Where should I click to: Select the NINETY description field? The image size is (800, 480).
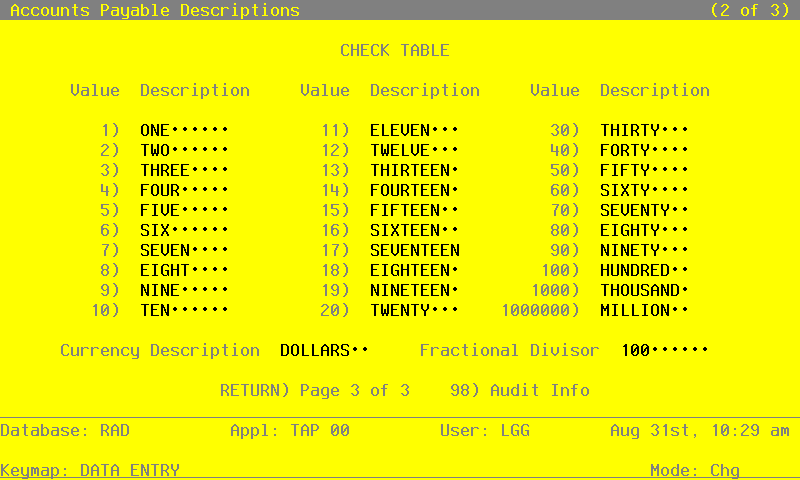click(x=644, y=250)
